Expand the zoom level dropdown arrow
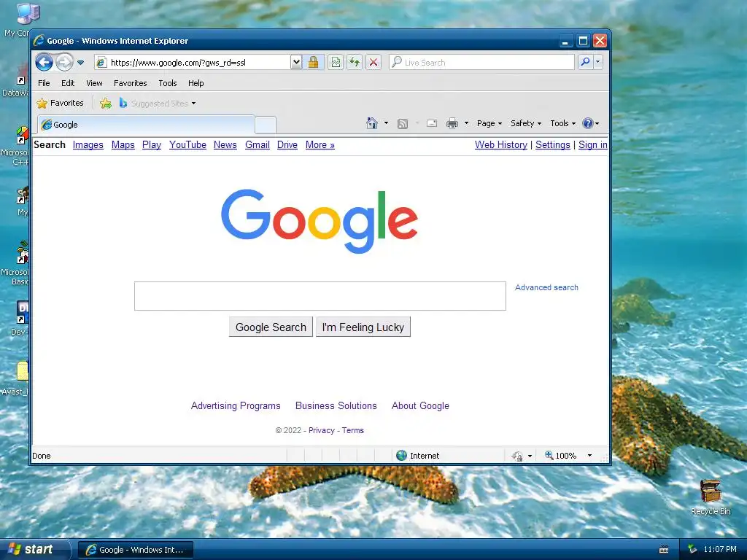 point(589,456)
